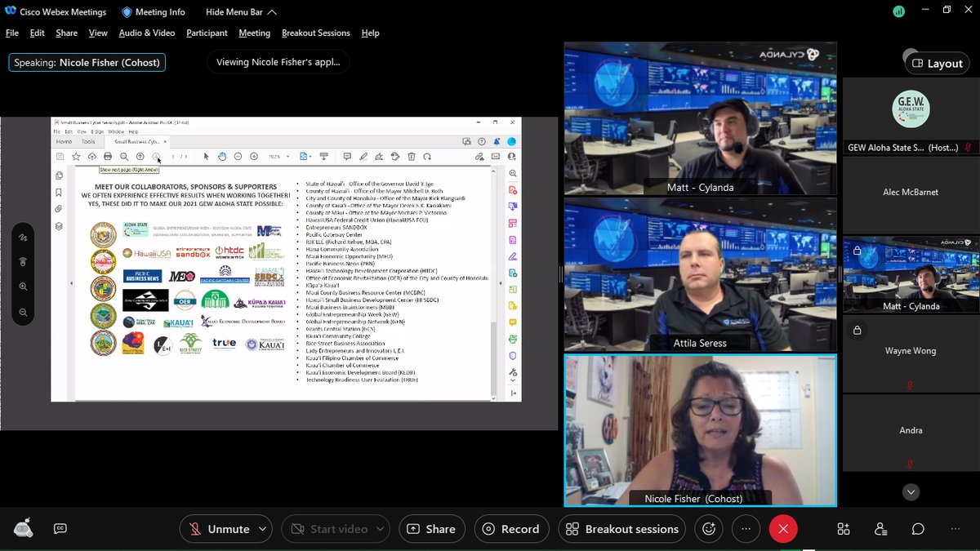Screen dimensions: 980x551
Task: Toggle closed captions CC button
Action: click(60, 529)
